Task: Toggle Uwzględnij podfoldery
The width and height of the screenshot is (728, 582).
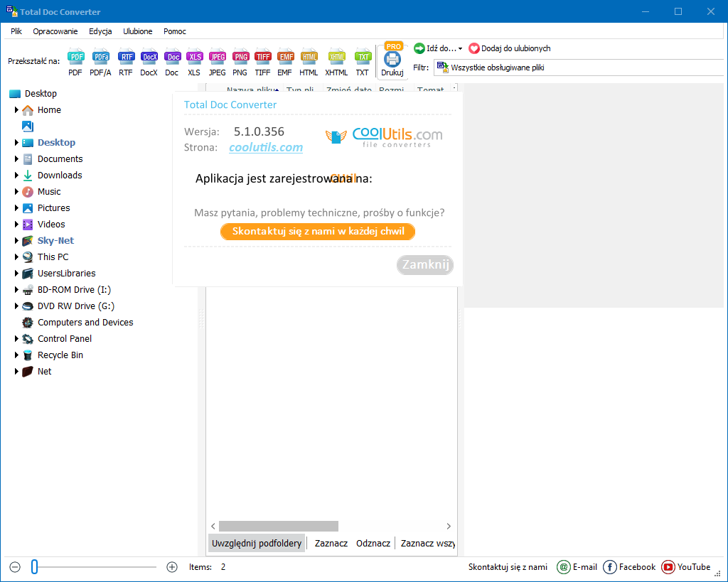Action: pyautogui.click(x=257, y=543)
